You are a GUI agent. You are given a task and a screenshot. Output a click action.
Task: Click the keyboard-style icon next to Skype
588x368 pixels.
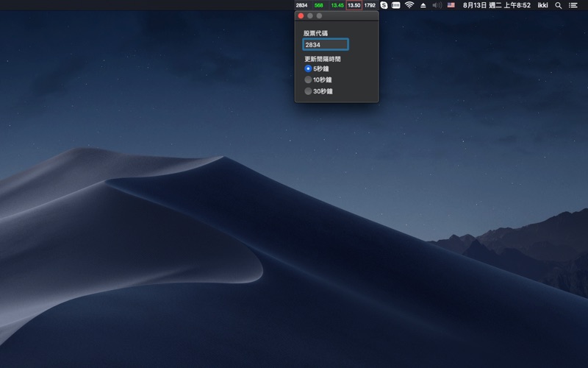(395, 5)
